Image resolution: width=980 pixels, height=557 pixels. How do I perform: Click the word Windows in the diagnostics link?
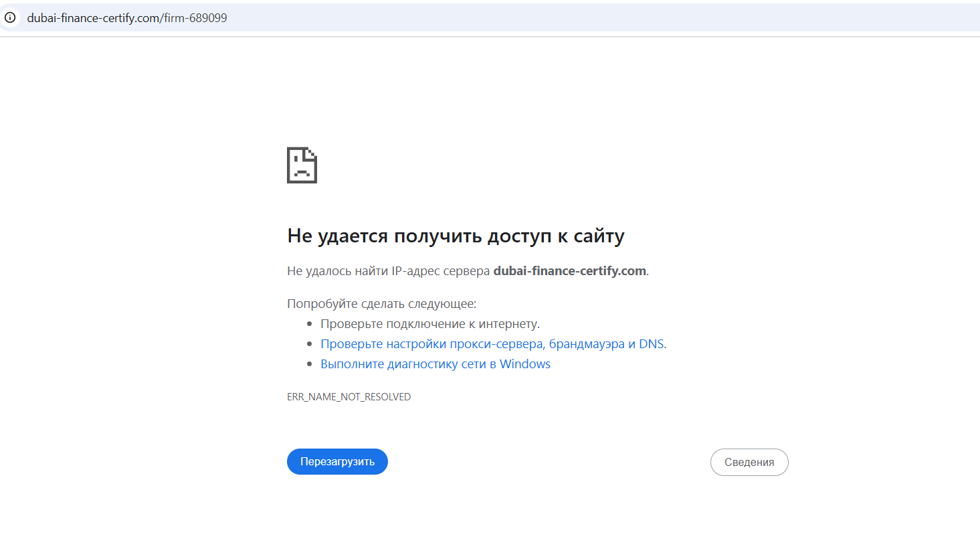click(524, 364)
